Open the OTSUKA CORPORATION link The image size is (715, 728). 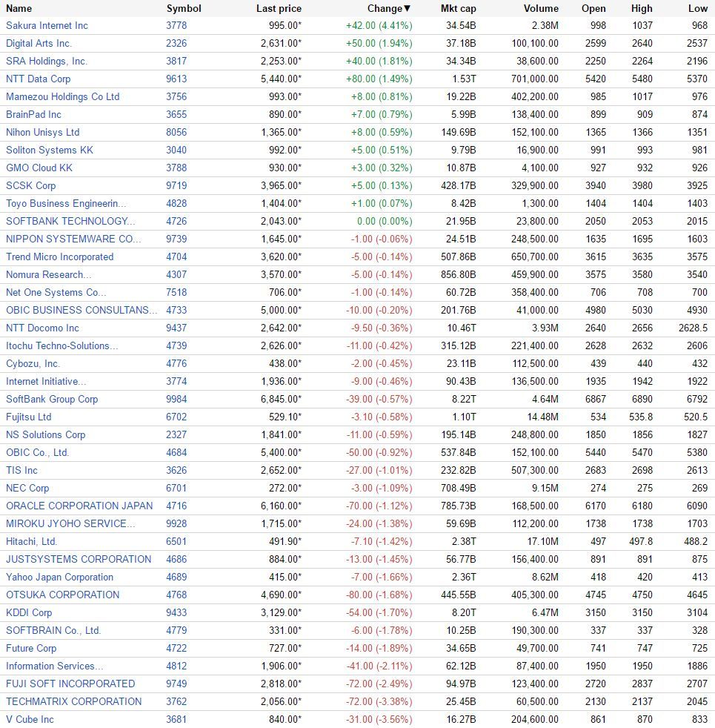[63, 595]
